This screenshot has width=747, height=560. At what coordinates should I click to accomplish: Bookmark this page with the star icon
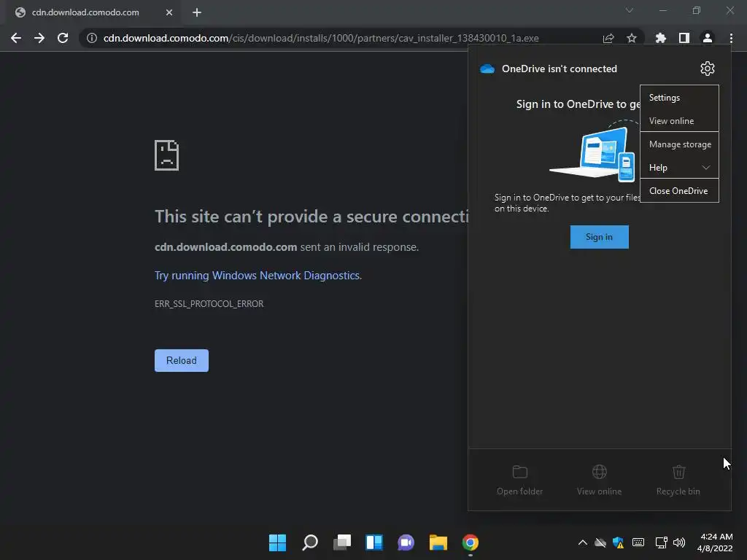(x=632, y=38)
